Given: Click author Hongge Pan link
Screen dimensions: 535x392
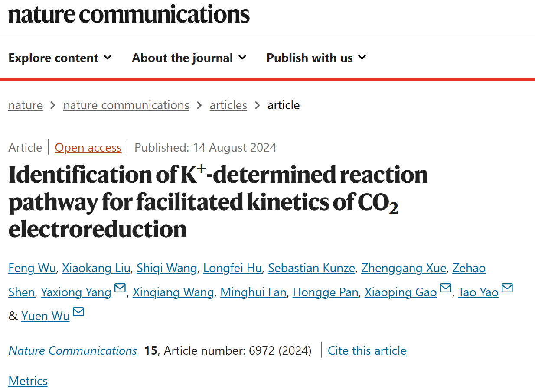Looking at the screenshot, I should coord(326,292).
